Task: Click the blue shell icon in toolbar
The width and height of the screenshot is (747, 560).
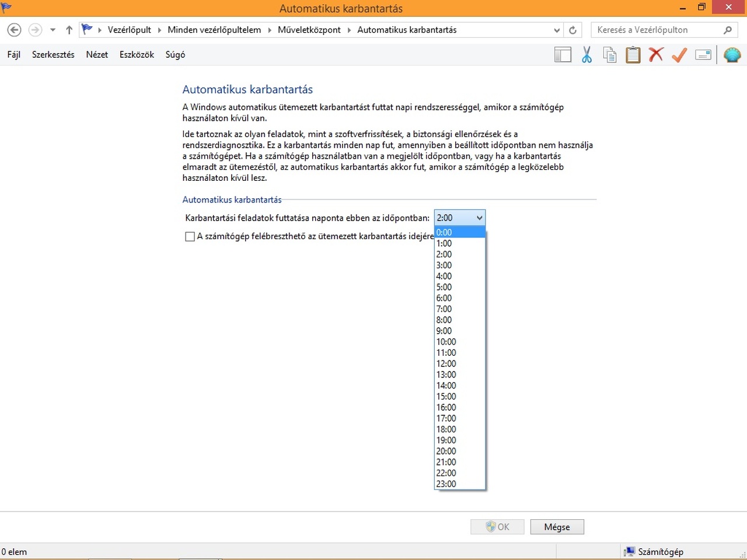Action: (732, 55)
